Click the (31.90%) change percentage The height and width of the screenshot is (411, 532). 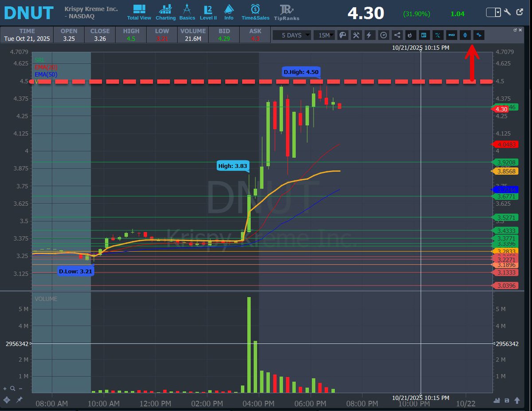[x=417, y=14]
